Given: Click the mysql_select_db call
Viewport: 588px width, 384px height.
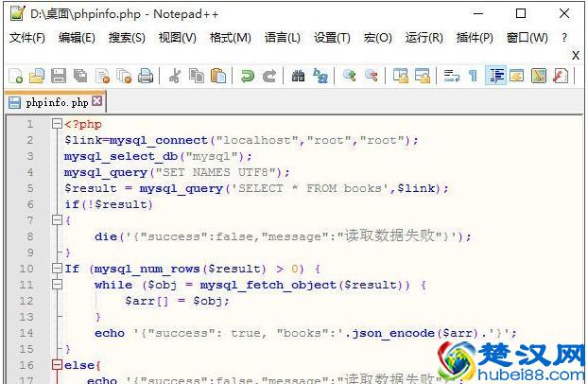Looking at the screenshot, I should click(x=121, y=156).
